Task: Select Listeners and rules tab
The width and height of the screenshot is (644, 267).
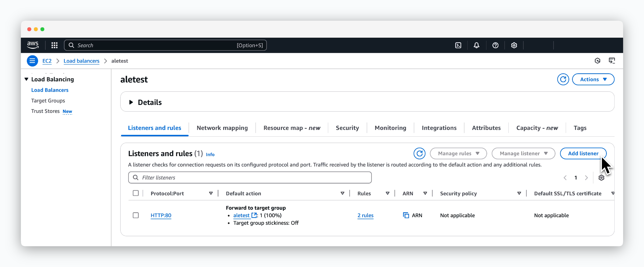Action: pyautogui.click(x=155, y=128)
